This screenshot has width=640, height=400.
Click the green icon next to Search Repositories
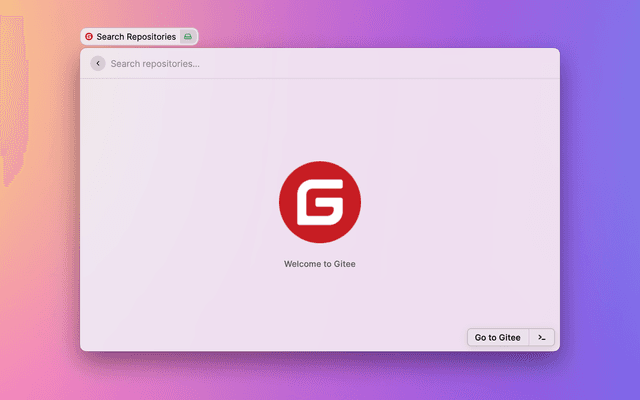(x=188, y=36)
